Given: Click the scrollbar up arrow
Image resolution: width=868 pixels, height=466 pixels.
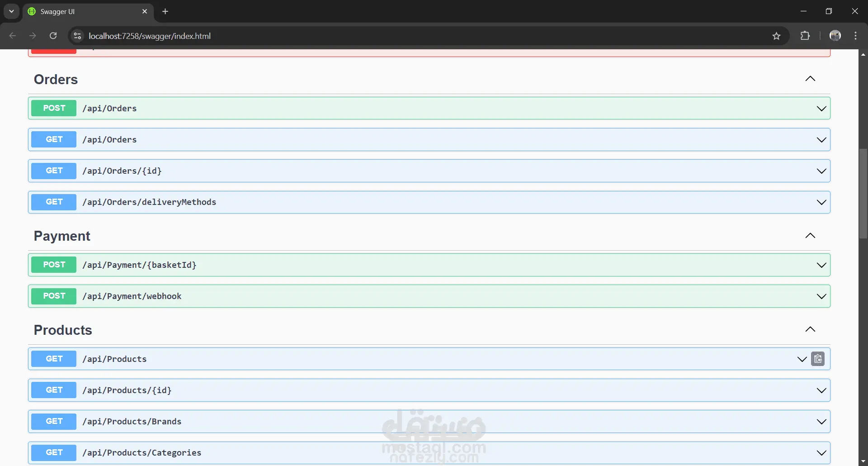Looking at the screenshot, I should 863,54.
